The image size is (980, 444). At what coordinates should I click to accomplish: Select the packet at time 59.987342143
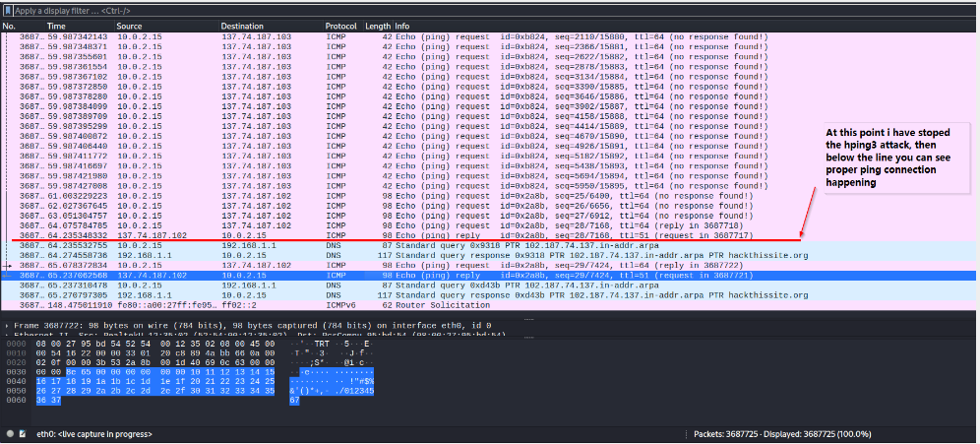pyautogui.click(x=489, y=36)
